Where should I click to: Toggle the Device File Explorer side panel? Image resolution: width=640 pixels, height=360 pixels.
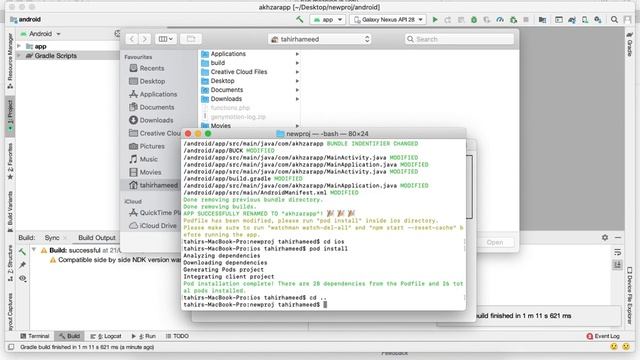630,295
